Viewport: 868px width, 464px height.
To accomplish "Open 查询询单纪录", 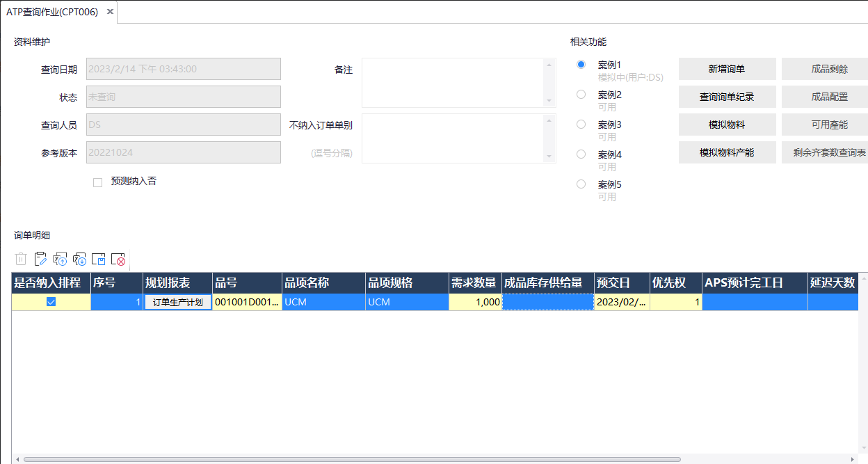I will [x=727, y=97].
